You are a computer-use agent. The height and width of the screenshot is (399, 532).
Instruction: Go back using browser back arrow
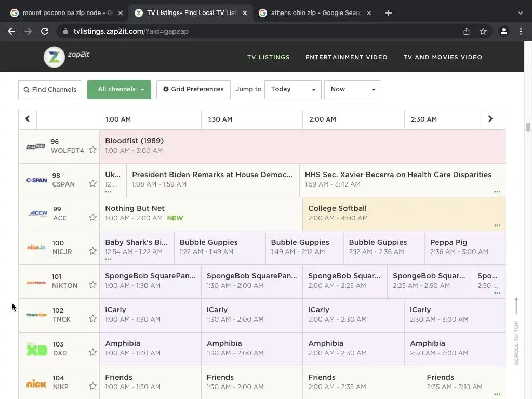click(11, 31)
